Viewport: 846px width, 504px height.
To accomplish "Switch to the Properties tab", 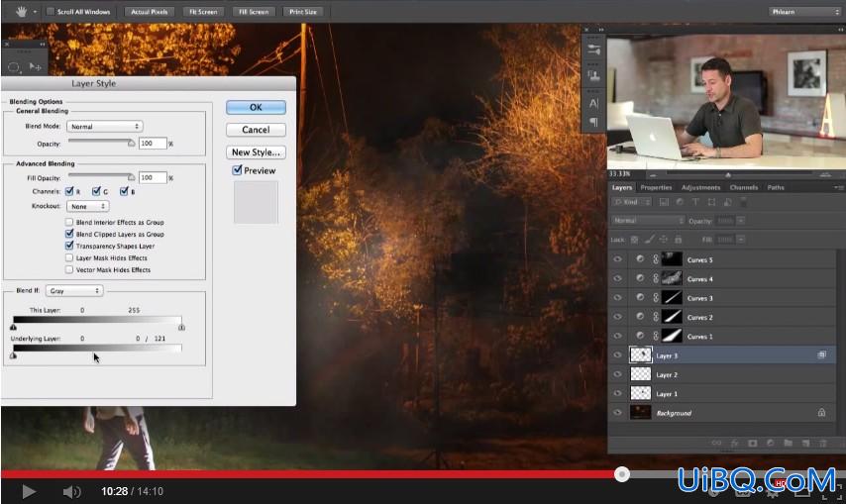I will (656, 187).
